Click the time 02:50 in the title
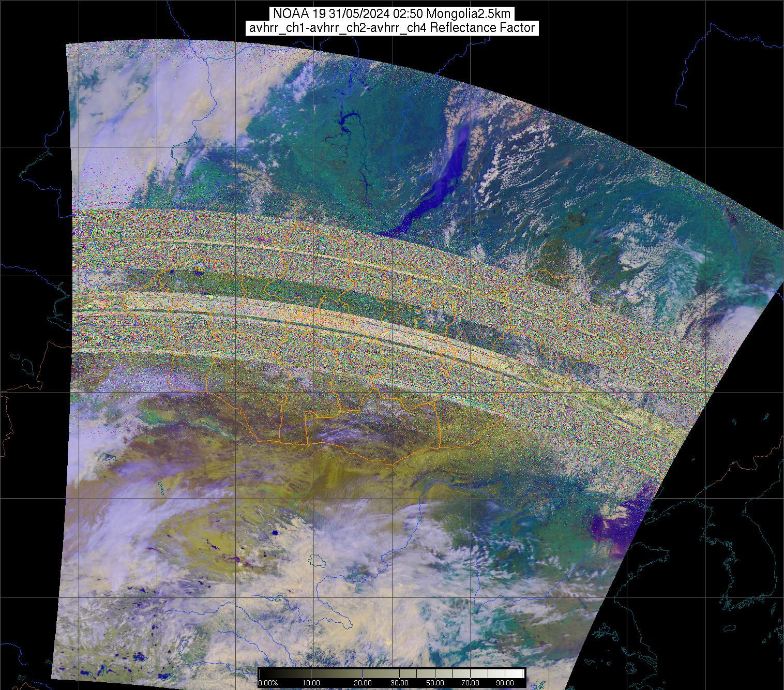Viewport: 784px width, 690px height. click(x=407, y=14)
